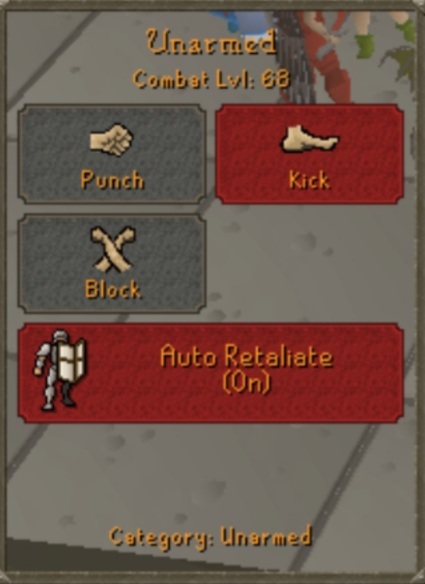Screen dimensions: 425x584
Task: Click the "Punch" text label
Action: tap(112, 180)
